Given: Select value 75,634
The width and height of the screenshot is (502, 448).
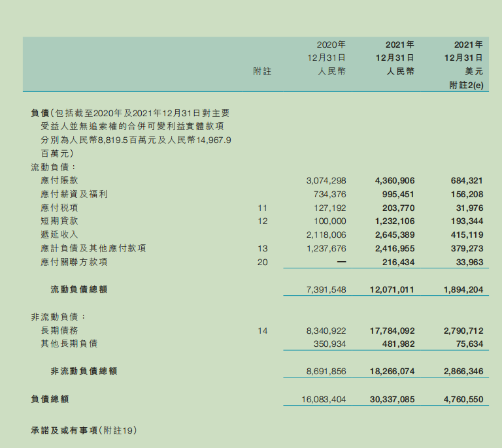Looking at the screenshot, I should (x=469, y=344).
